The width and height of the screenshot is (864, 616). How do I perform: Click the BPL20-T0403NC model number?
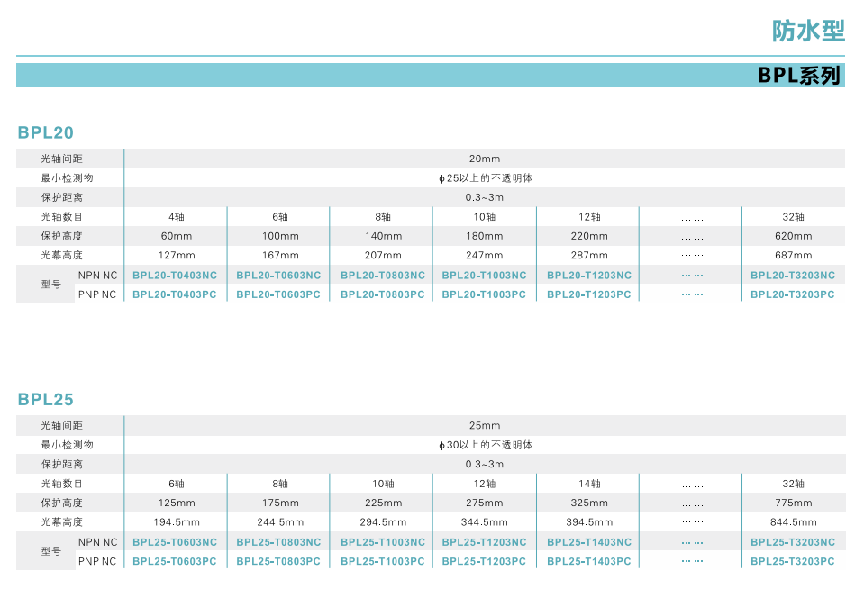[x=175, y=276]
